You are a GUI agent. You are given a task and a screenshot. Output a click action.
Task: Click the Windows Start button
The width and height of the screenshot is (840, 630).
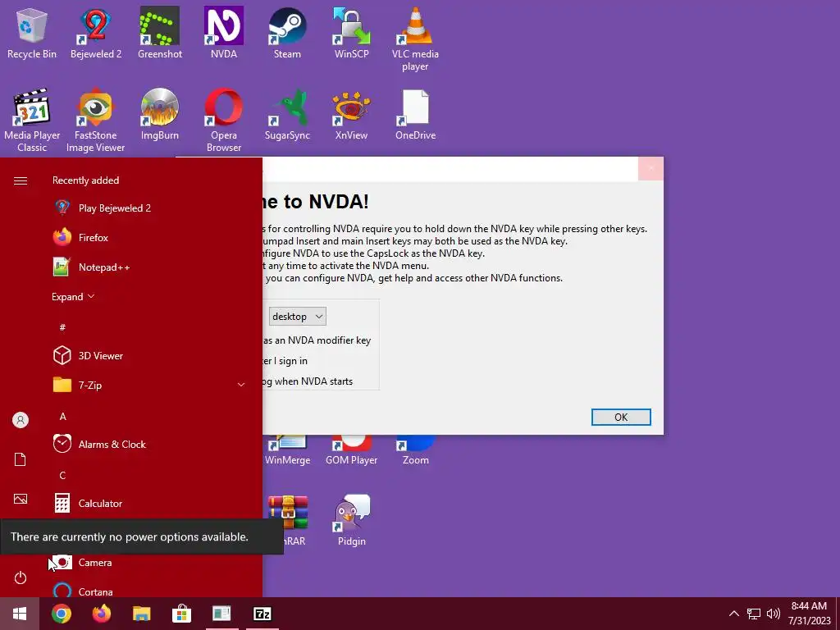point(20,614)
